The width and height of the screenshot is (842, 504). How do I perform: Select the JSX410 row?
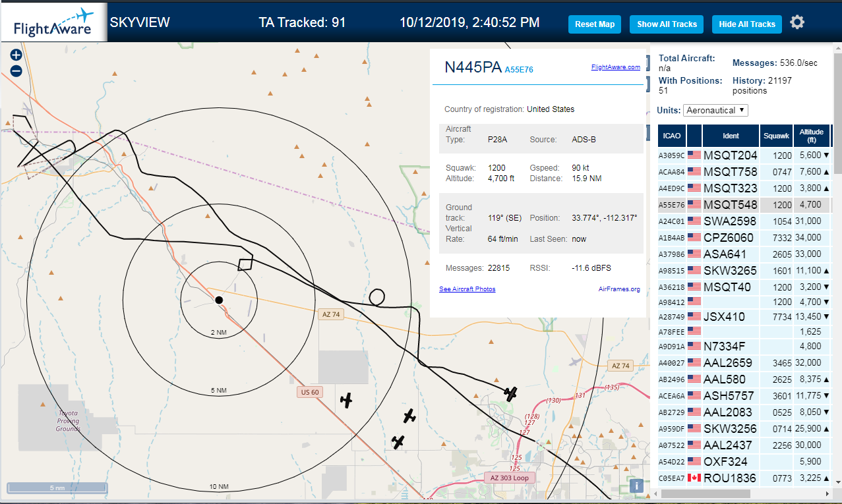point(744,317)
